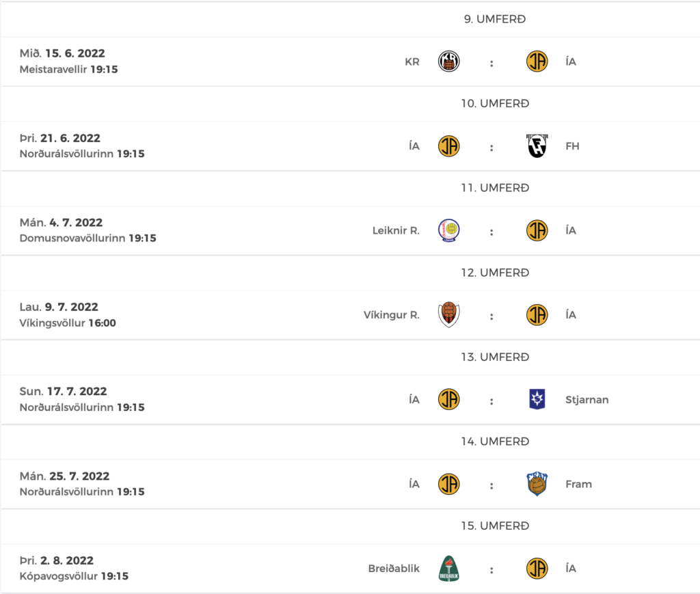The height and width of the screenshot is (594, 700).
Task: Click the Leiknir R. team name
Action: pos(396,231)
